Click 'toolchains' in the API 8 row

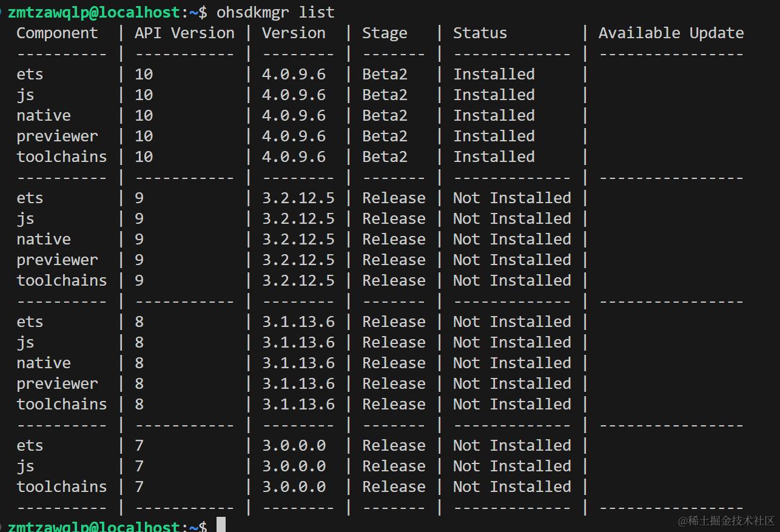click(x=61, y=405)
